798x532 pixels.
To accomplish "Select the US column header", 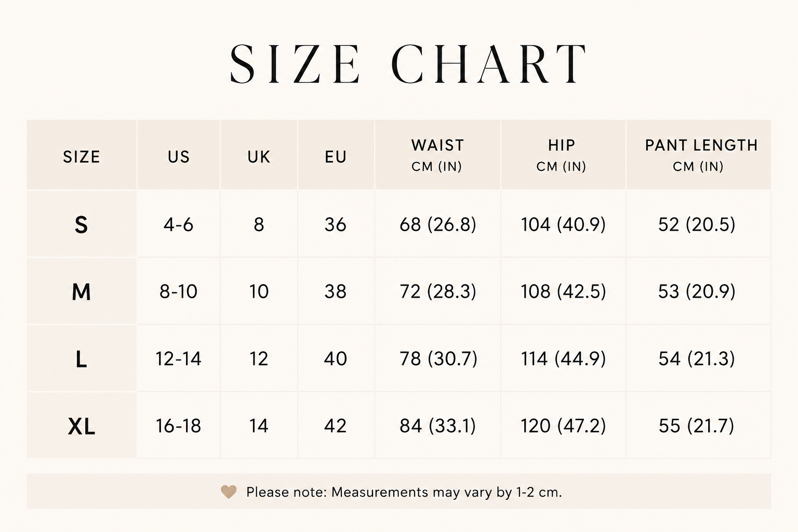I will 179,157.
